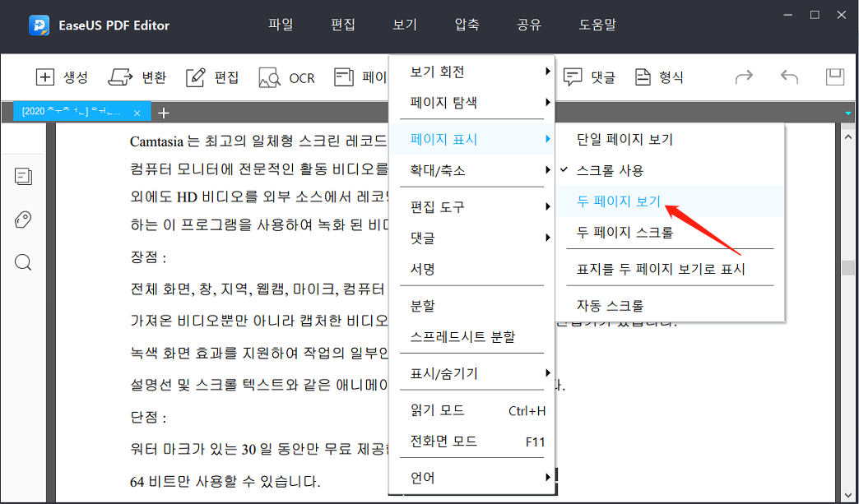Open the tab list dropdown arrow
This screenshot has height=504, width=859.
click(x=848, y=113)
